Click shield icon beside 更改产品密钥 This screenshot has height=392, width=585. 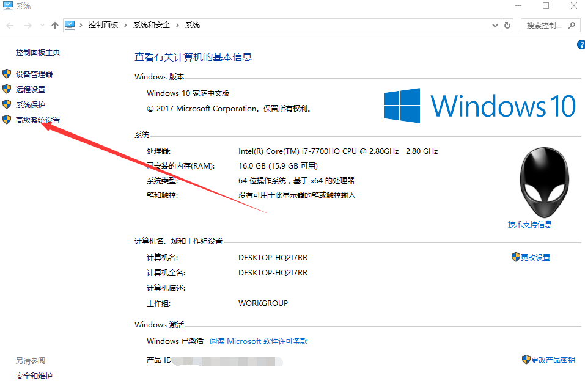click(526, 359)
